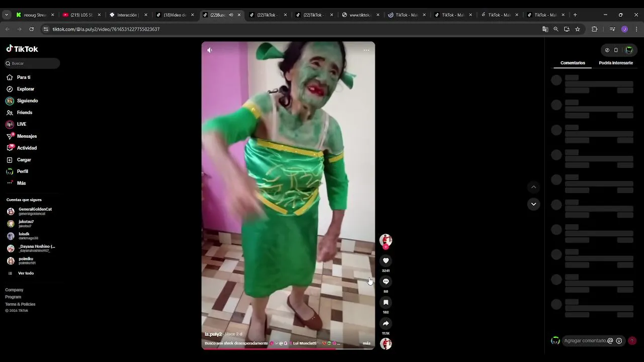644x362 pixels.
Task: Open the browser extensions puzzle icon
Action: [x=594, y=29]
